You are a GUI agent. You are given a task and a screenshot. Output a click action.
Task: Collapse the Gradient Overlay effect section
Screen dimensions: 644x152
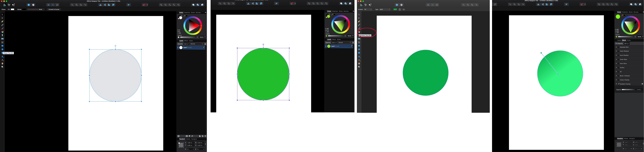tap(616, 84)
